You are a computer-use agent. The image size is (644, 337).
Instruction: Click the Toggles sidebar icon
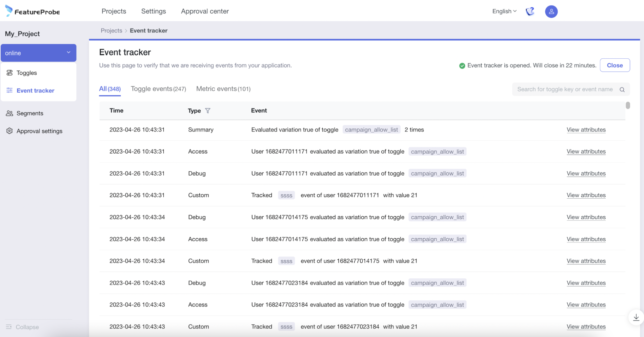coord(9,73)
